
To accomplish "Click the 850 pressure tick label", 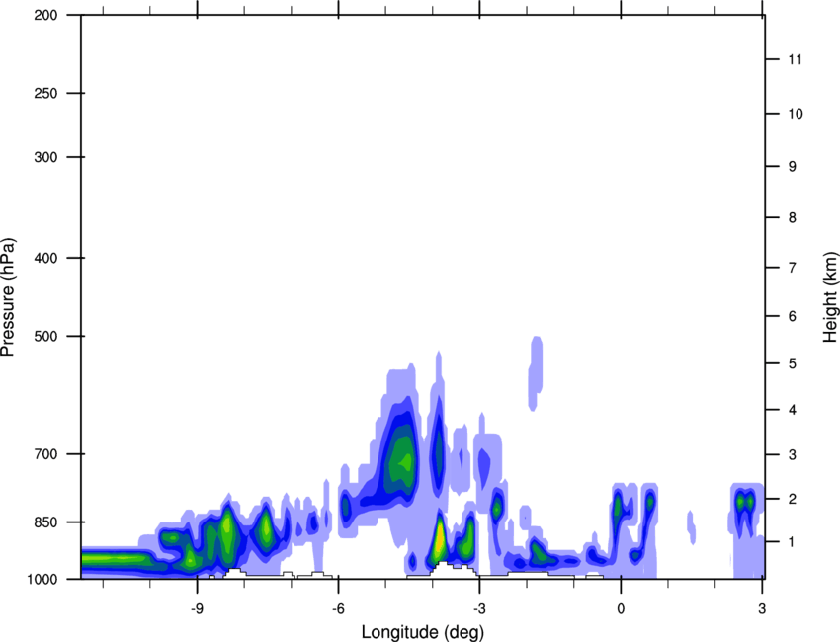I will (45, 522).
